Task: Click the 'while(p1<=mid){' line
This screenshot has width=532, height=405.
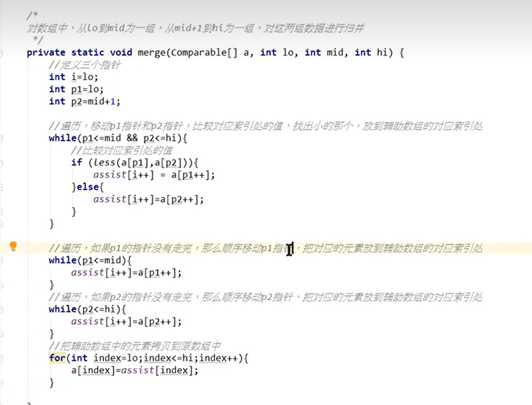Action: point(90,260)
